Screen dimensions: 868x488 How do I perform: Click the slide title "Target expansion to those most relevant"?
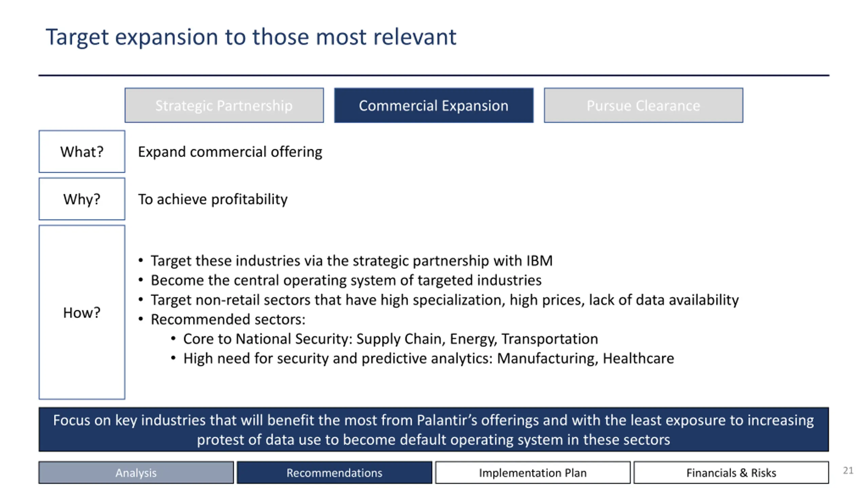[x=251, y=37]
